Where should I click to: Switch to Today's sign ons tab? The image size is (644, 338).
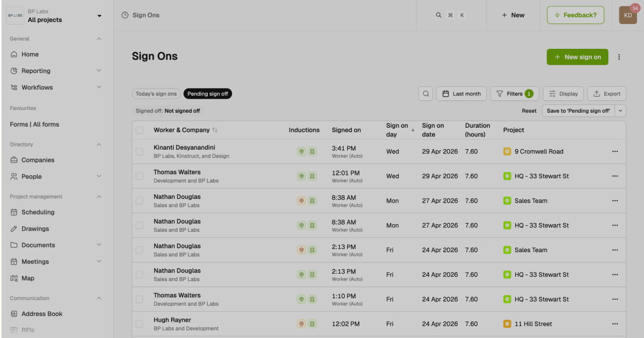click(x=156, y=94)
